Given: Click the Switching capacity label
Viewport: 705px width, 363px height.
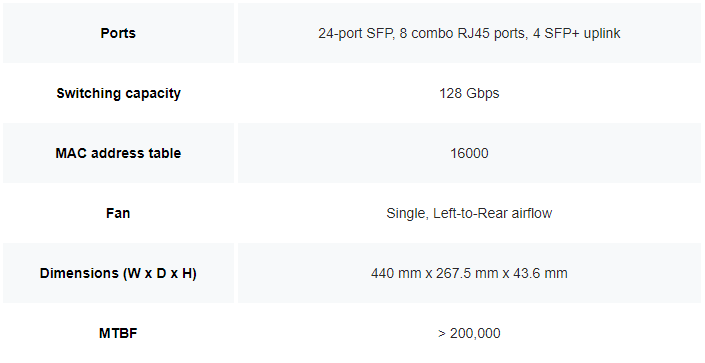Looking at the screenshot, I should (x=118, y=93).
